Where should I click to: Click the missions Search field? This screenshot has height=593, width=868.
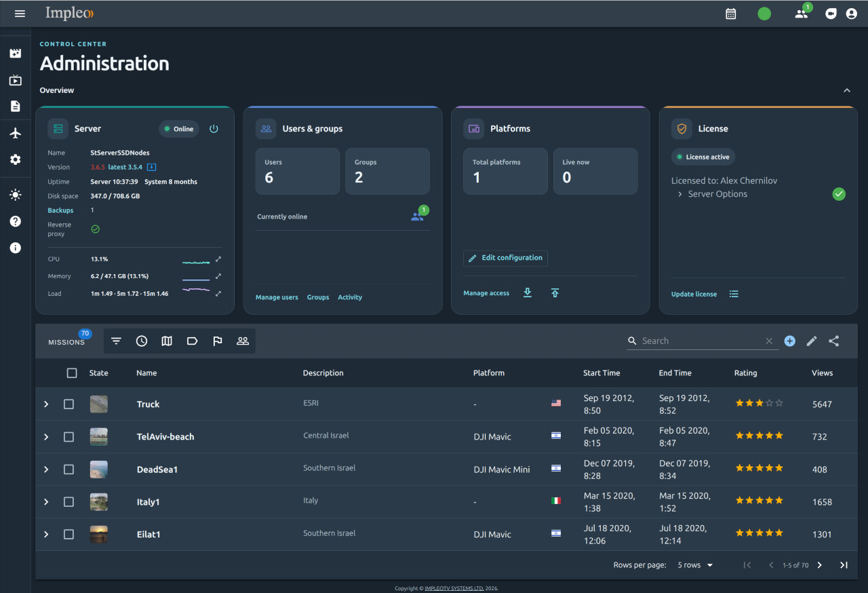[701, 341]
